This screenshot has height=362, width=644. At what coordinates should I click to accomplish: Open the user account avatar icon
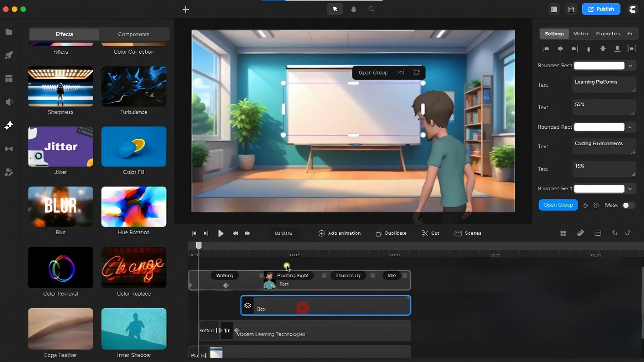[633, 9]
